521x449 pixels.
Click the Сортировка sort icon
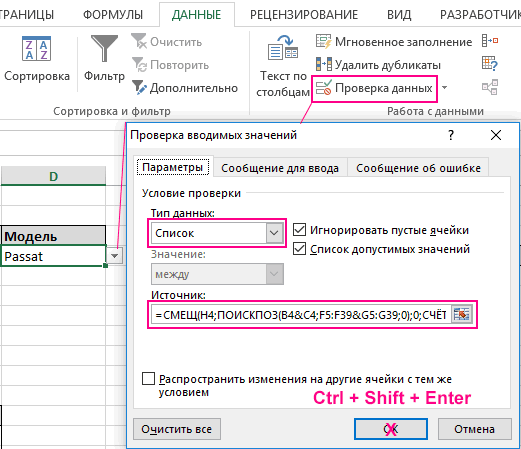coord(36,49)
